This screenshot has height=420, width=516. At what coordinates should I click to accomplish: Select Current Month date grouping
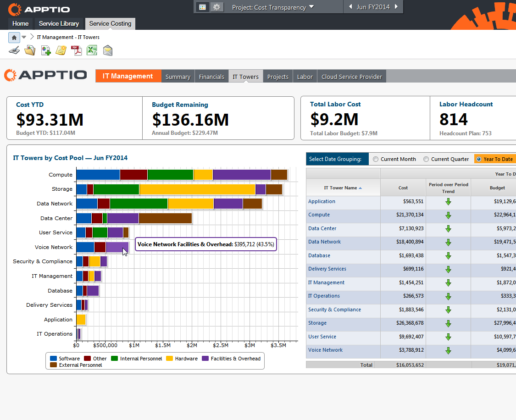376,159
